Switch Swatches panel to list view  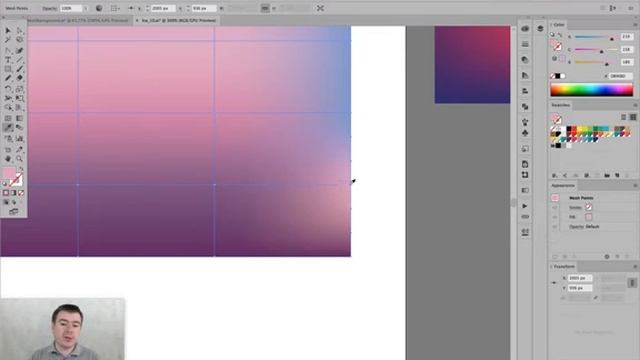[623, 117]
